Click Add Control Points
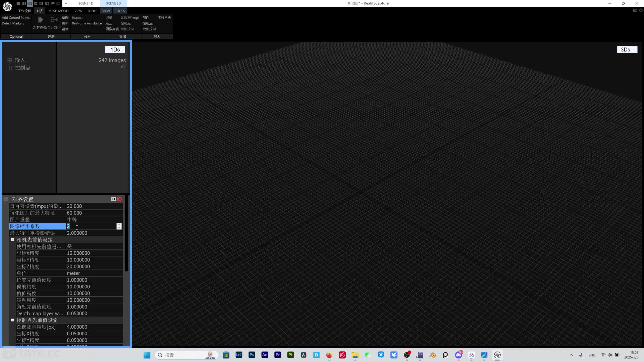The width and height of the screenshot is (644, 362). (x=16, y=18)
